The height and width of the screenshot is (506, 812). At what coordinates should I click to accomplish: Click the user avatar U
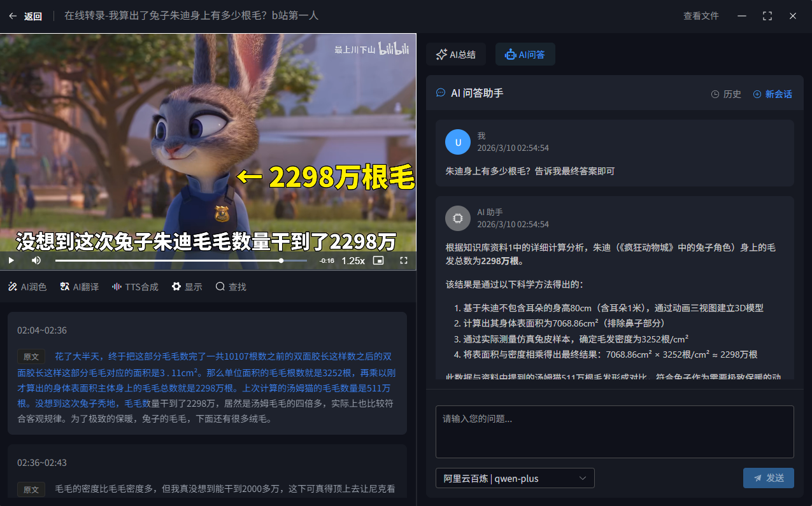point(458,142)
